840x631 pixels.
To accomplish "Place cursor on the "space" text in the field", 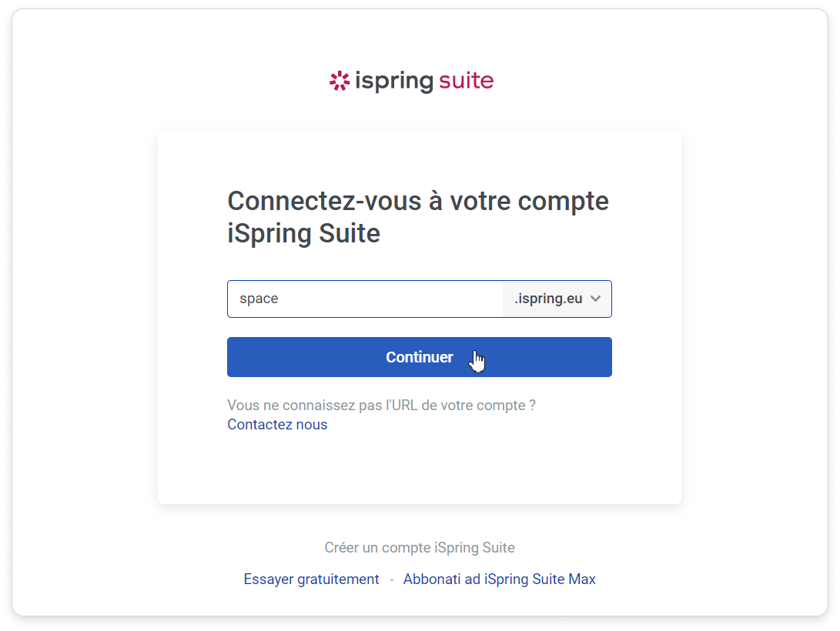I will click(x=259, y=299).
